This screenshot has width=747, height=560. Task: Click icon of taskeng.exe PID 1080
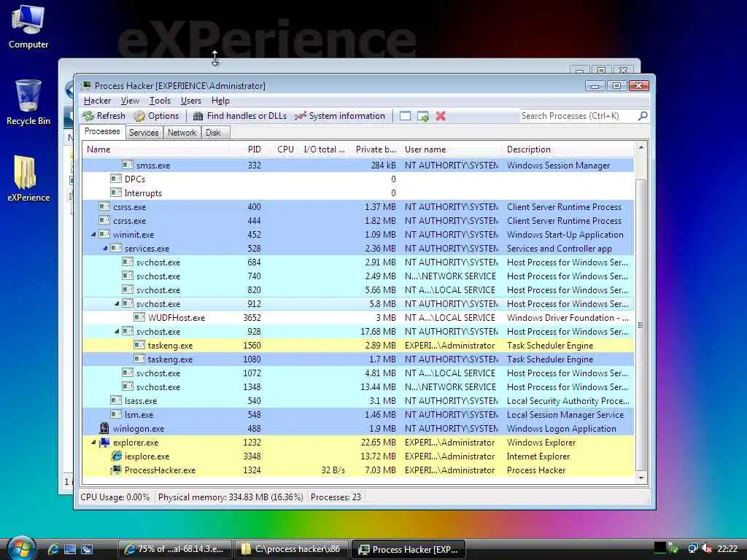click(139, 359)
